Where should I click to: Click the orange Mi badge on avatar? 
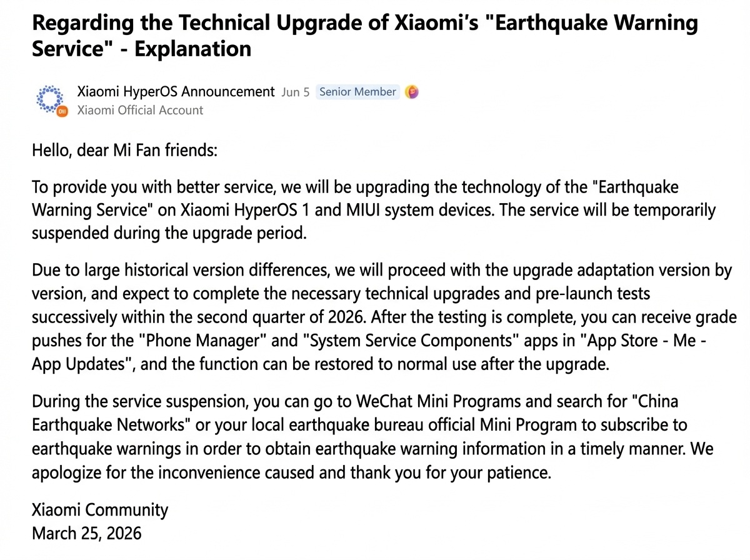click(62, 112)
